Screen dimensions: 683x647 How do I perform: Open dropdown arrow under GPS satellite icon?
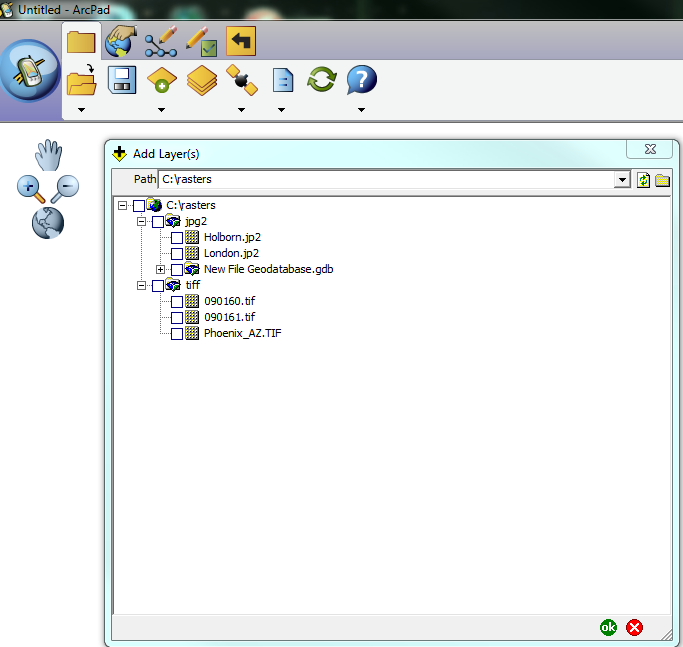point(241,110)
